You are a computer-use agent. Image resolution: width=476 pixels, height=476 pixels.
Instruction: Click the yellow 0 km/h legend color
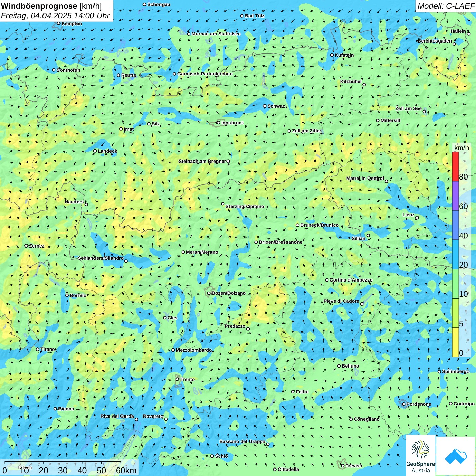455,342
